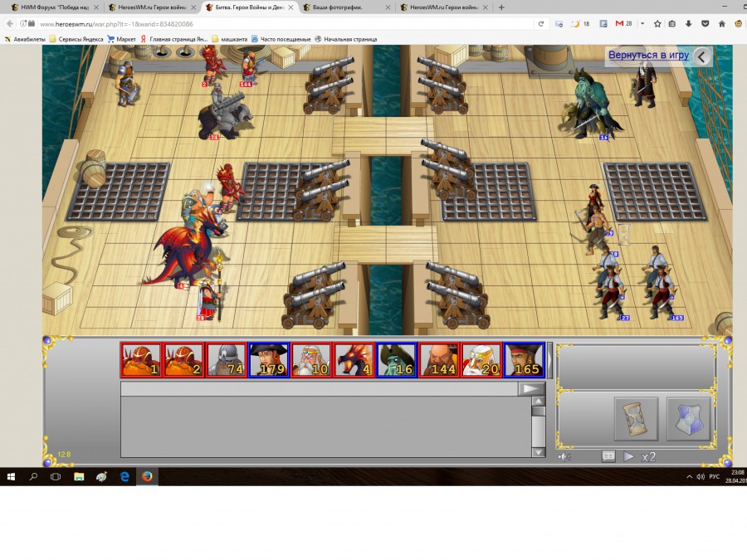Toggle the battle chat panel icon
This screenshot has height=560, width=747.
click(608, 456)
